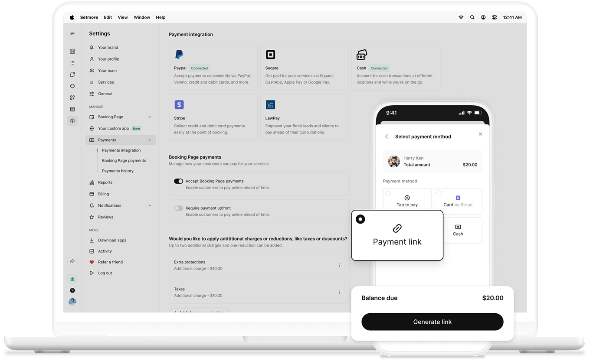Open the apps grid icon in the rail

click(72, 97)
